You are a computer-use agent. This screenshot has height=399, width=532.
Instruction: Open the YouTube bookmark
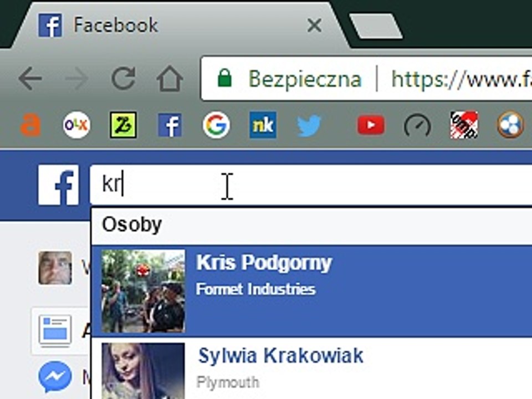click(x=371, y=125)
